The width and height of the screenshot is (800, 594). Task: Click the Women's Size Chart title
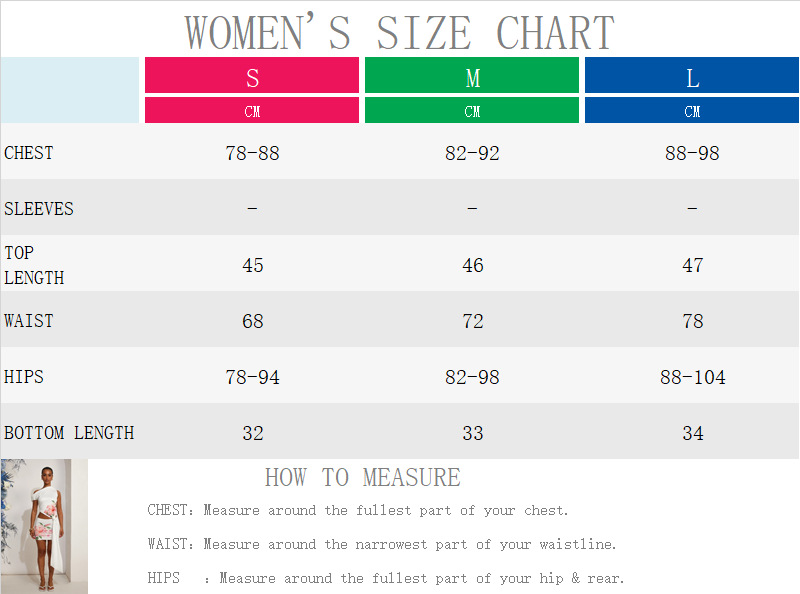click(399, 31)
